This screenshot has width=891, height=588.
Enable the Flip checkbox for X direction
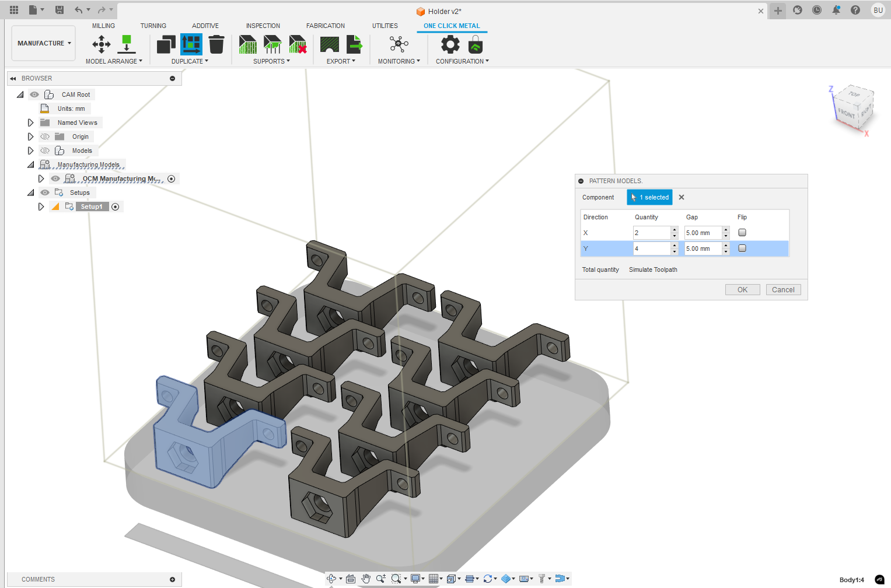742,233
